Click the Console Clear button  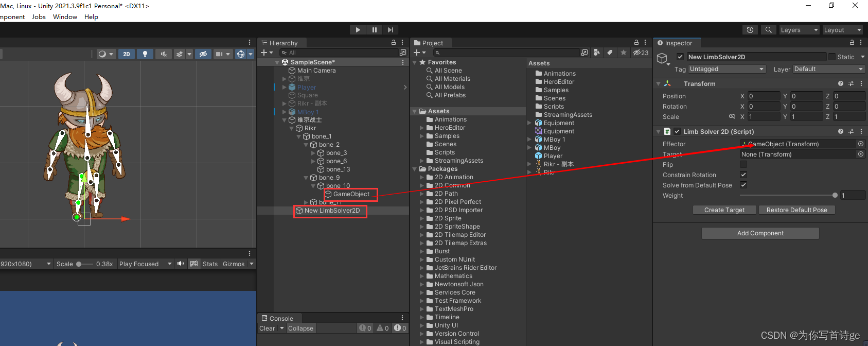coord(267,328)
